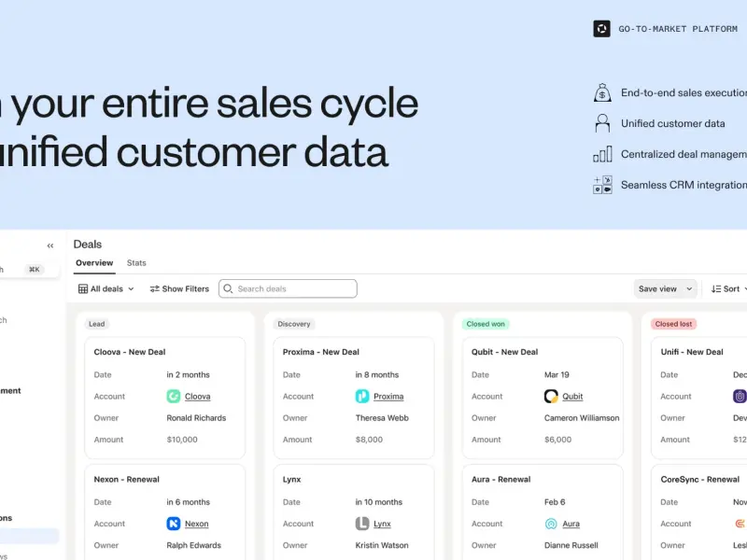Open the Nexon - Renewal card title
The width and height of the screenshot is (747, 560).
point(126,480)
